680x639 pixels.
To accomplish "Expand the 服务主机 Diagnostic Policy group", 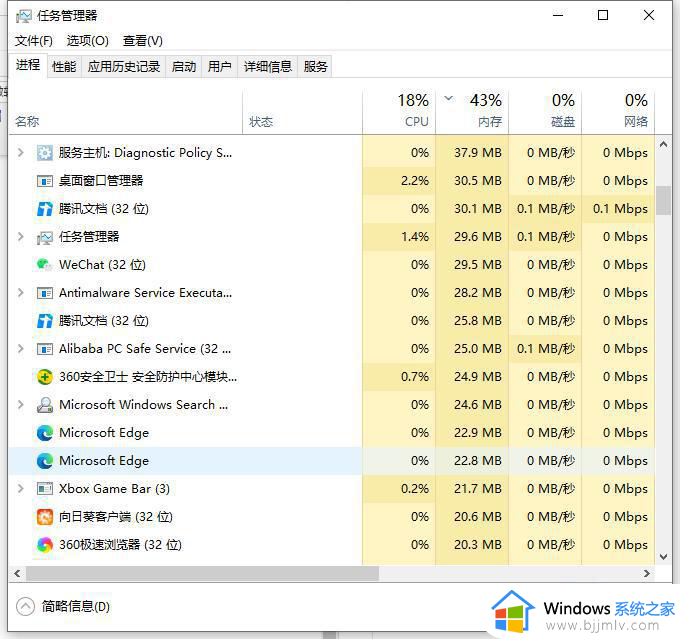I will (x=20, y=153).
